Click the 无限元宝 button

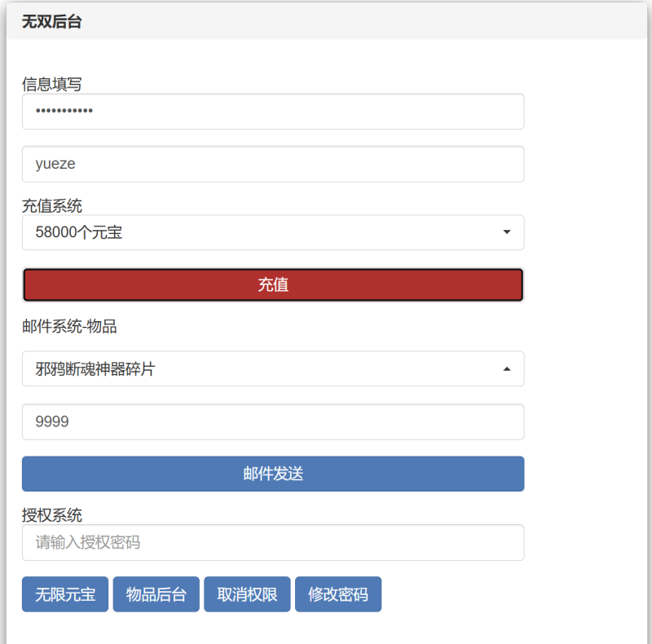64,593
